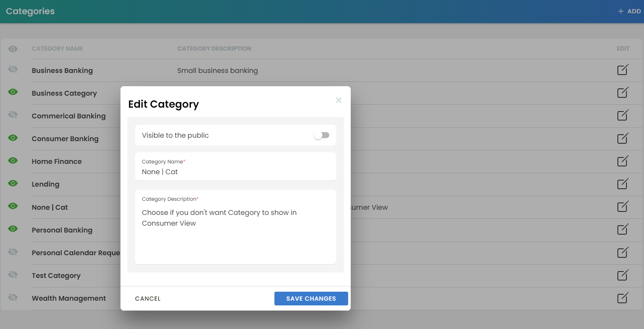Image resolution: width=644 pixels, height=329 pixels.
Task: Cancel the Edit Category dialog
Action: pos(148,299)
